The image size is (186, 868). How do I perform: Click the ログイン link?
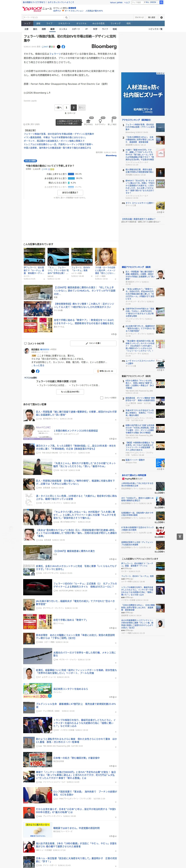pos(57,11)
